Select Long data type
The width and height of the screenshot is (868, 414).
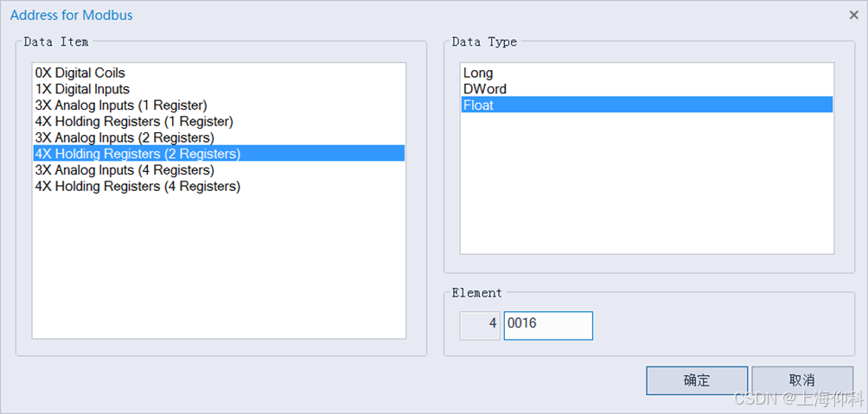tap(478, 73)
